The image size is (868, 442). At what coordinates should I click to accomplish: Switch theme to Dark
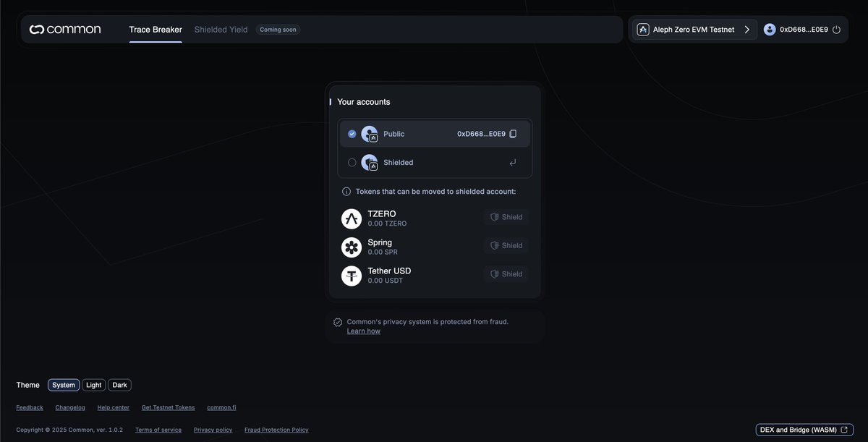coord(119,385)
